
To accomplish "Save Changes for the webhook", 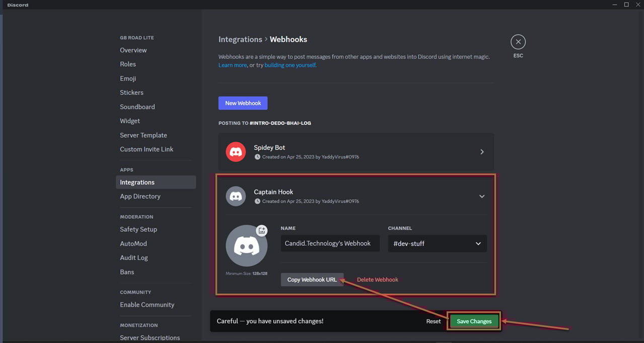I will pyautogui.click(x=473, y=321).
